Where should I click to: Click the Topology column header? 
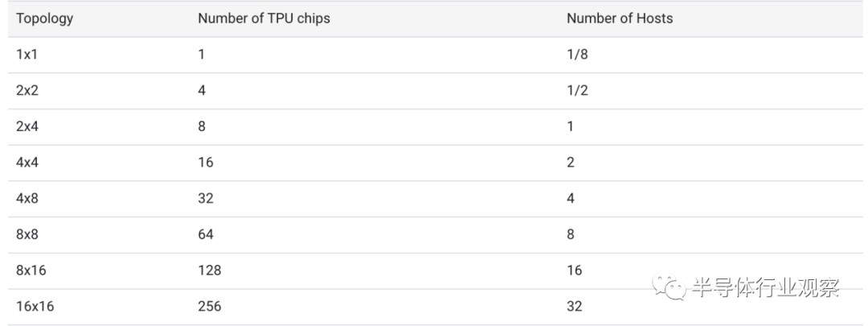click(44, 19)
